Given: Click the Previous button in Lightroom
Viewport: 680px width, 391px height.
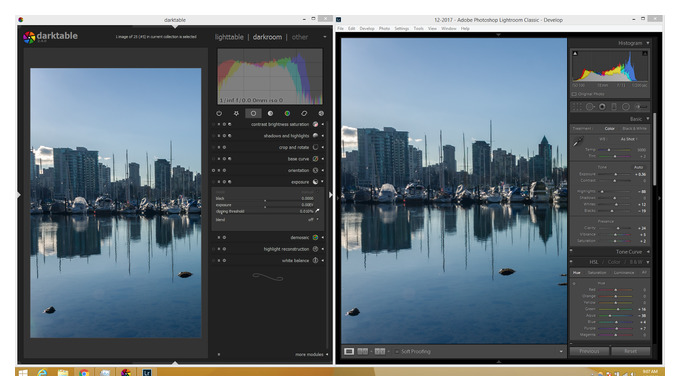Looking at the screenshot, I should (x=589, y=352).
